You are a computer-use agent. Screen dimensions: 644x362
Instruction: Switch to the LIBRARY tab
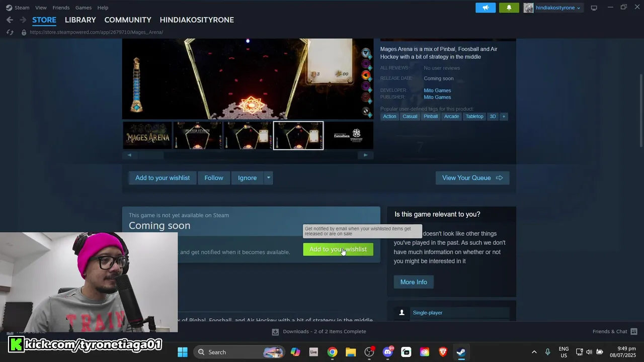pyautogui.click(x=80, y=20)
